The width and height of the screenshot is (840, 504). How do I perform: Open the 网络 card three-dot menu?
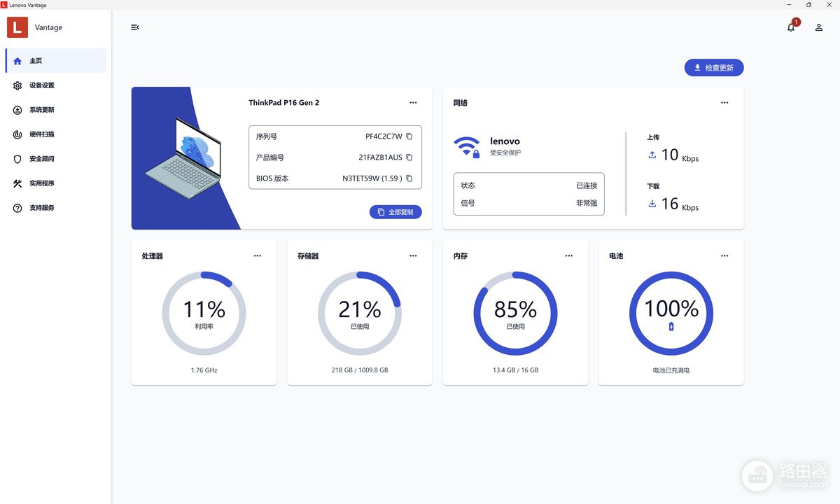724,103
